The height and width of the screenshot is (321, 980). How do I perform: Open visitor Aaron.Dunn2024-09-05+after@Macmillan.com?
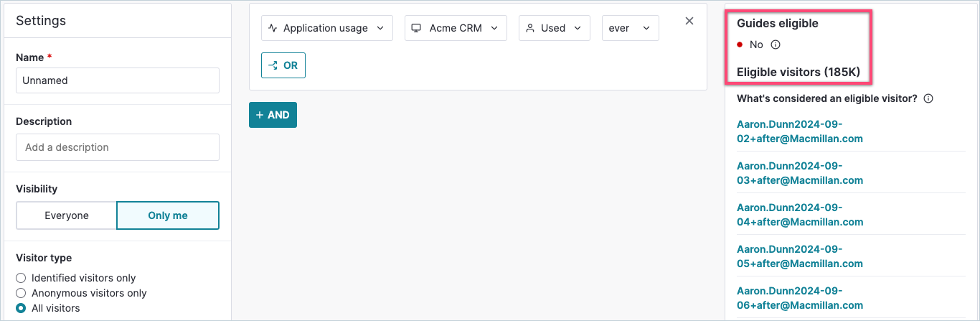click(x=799, y=256)
